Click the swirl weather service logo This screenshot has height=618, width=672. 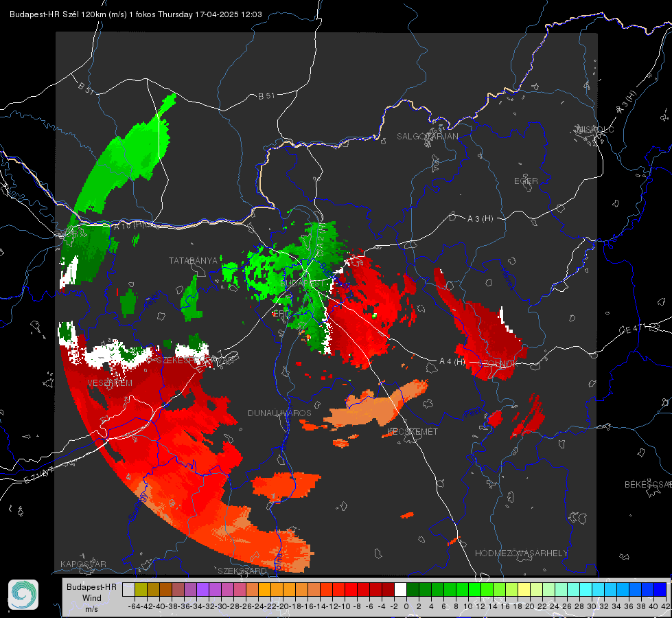click(x=23, y=595)
